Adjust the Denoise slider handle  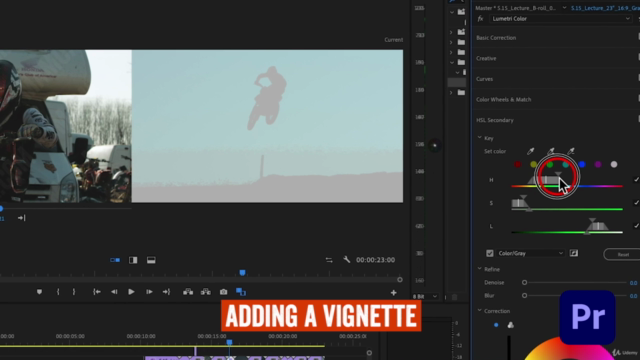click(x=524, y=282)
